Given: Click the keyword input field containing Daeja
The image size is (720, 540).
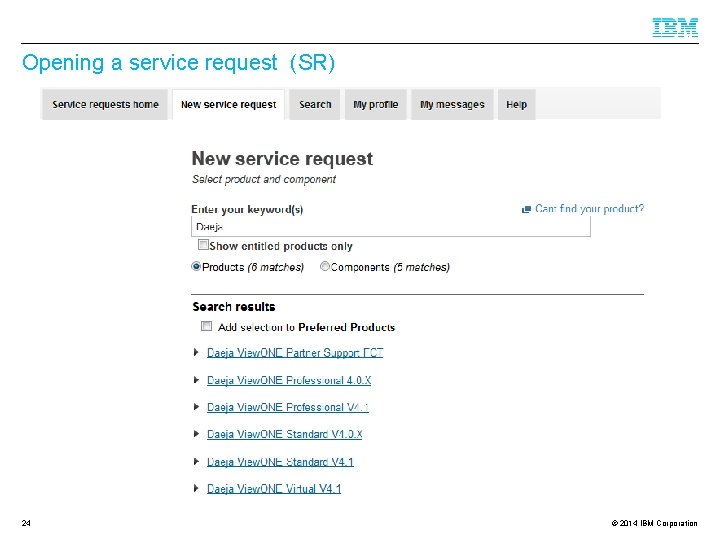Looking at the screenshot, I should [391, 227].
